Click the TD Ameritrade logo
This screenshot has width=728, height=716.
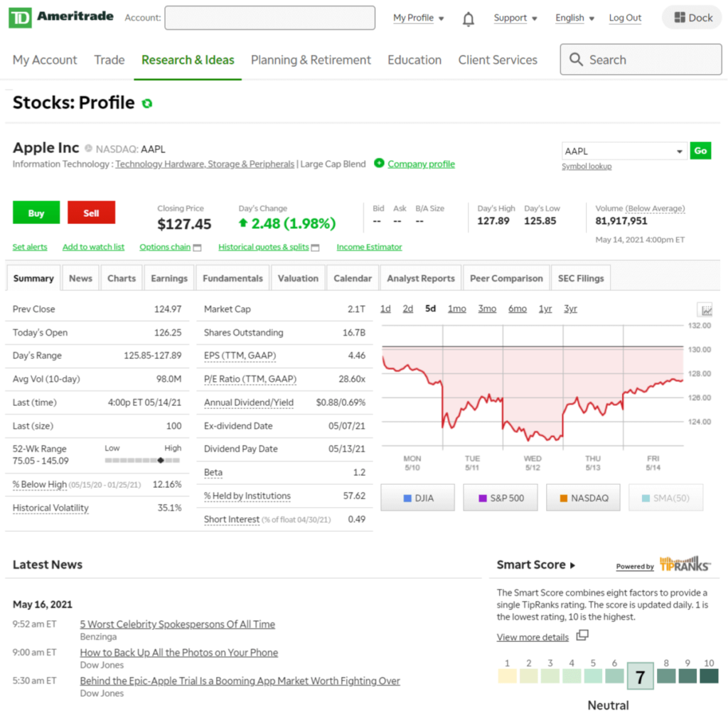click(61, 18)
